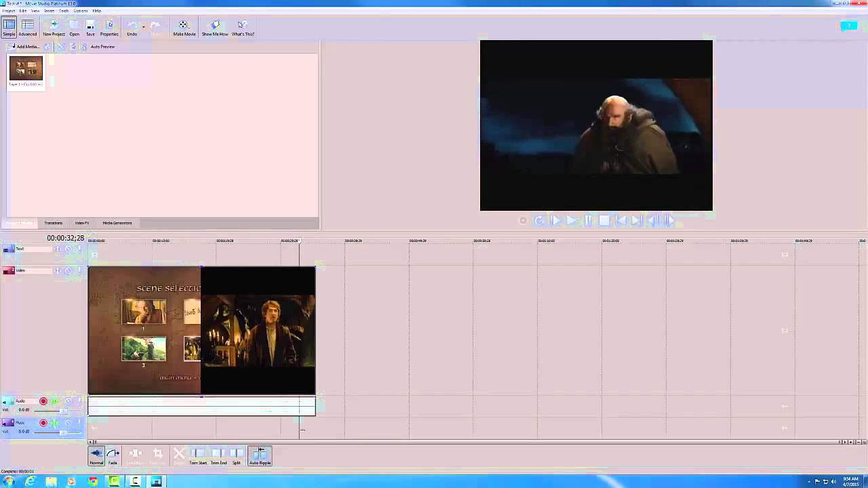Pause playback in the preview transport
Viewport: 868px width, 488px height.
click(588, 220)
